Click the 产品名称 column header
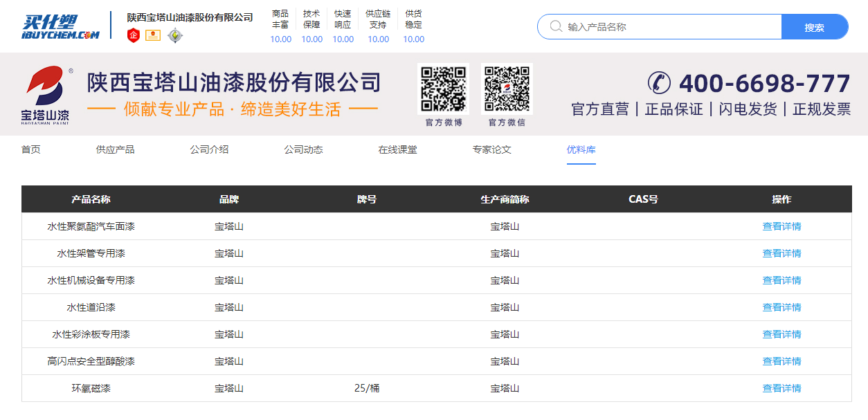The height and width of the screenshot is (420, 868). click(91, 199)
